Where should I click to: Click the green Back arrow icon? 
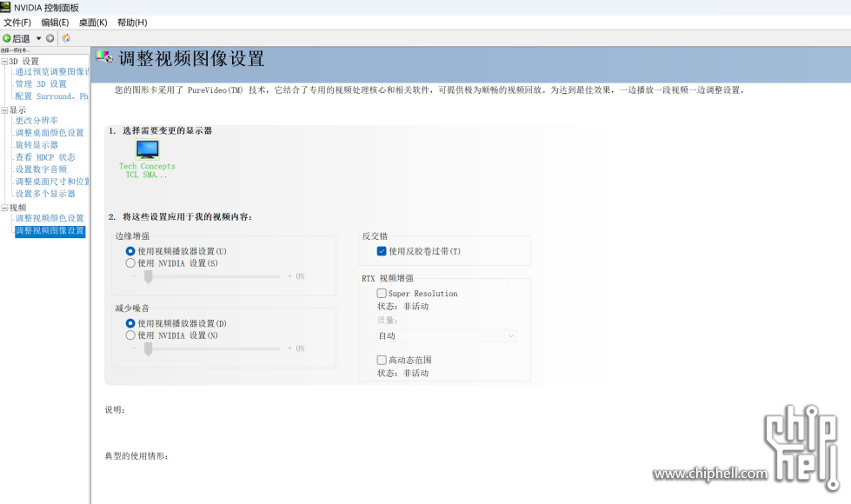[6, 38]
